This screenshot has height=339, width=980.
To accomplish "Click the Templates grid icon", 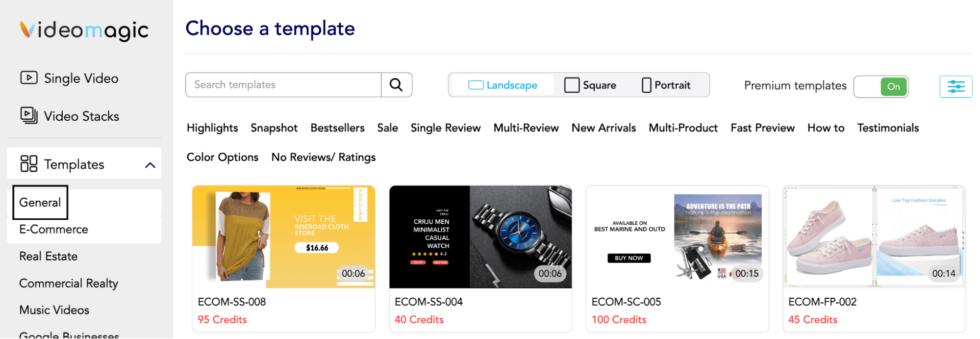I will (x=29, y=164).
